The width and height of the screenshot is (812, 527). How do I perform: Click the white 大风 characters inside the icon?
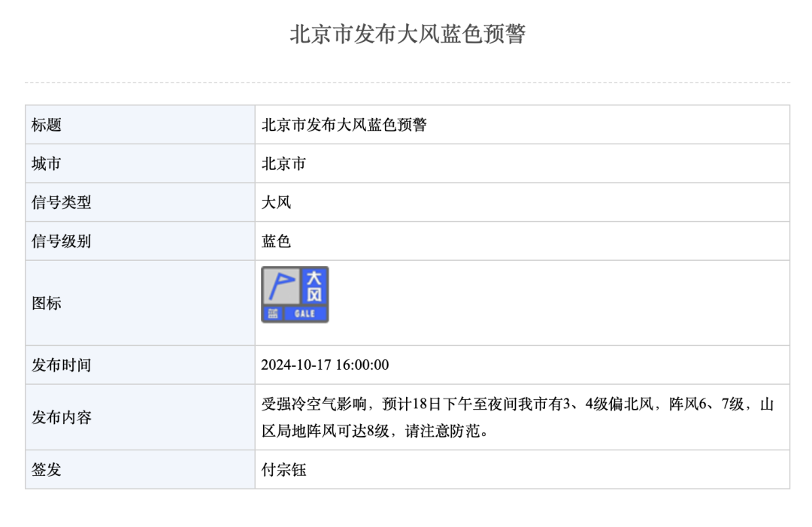point(314,286)
